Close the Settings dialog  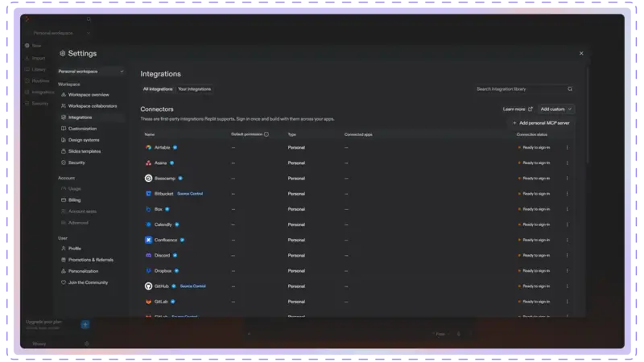(581, 53)
